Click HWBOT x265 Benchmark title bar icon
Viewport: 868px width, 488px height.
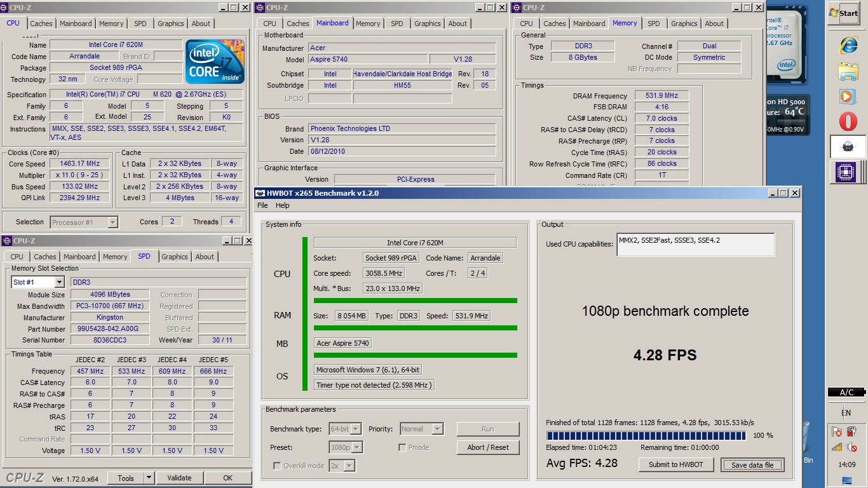260,193
